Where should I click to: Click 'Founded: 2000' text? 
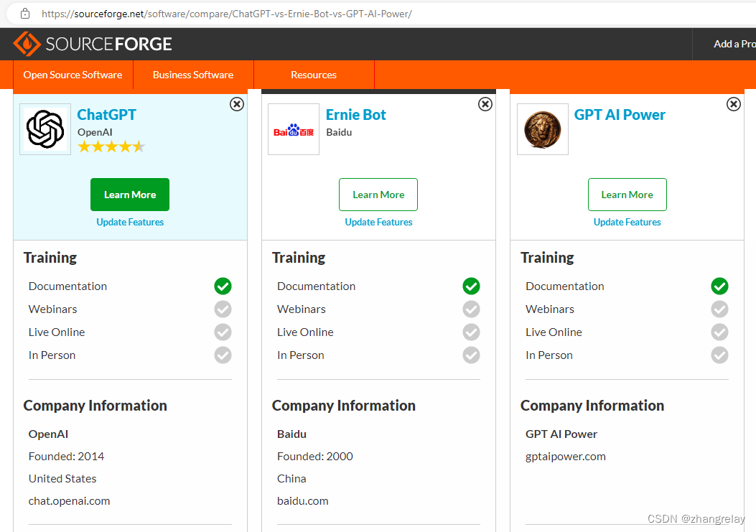315,457
